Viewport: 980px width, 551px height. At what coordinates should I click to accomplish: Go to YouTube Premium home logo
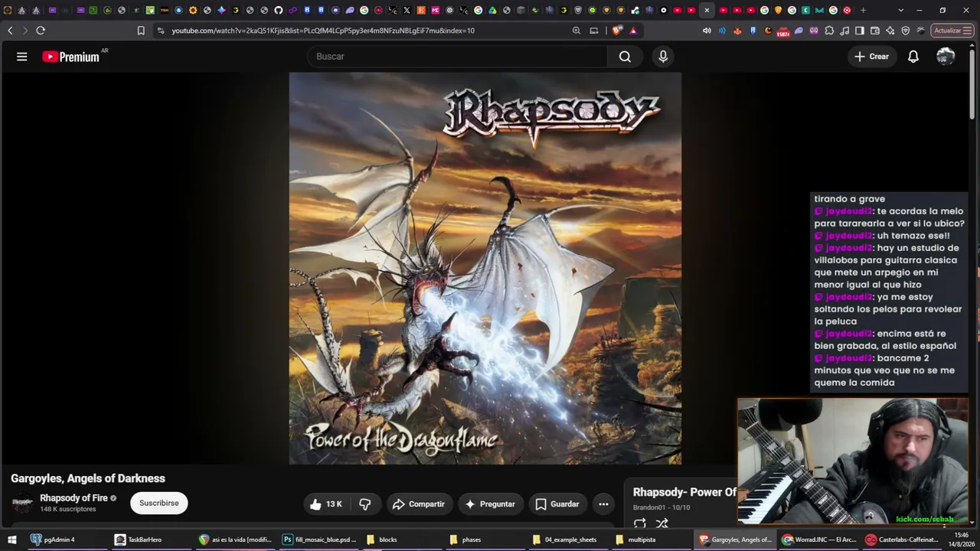click(x=70, y=57)
